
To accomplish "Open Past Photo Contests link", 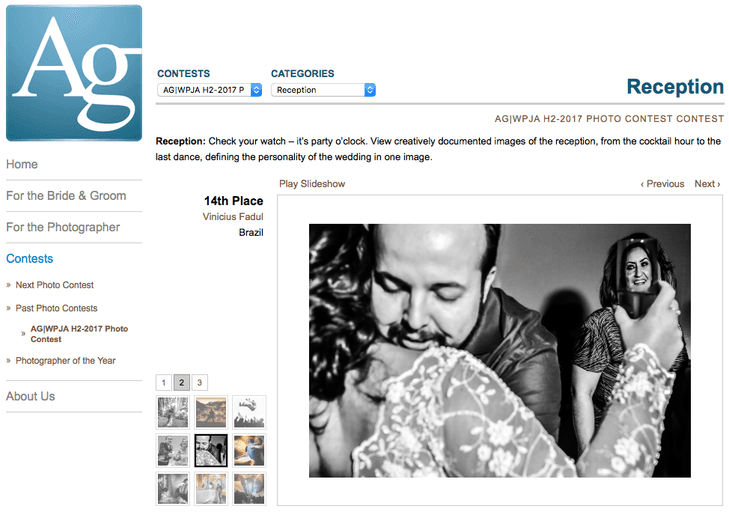I will click(x=56, y=308).
